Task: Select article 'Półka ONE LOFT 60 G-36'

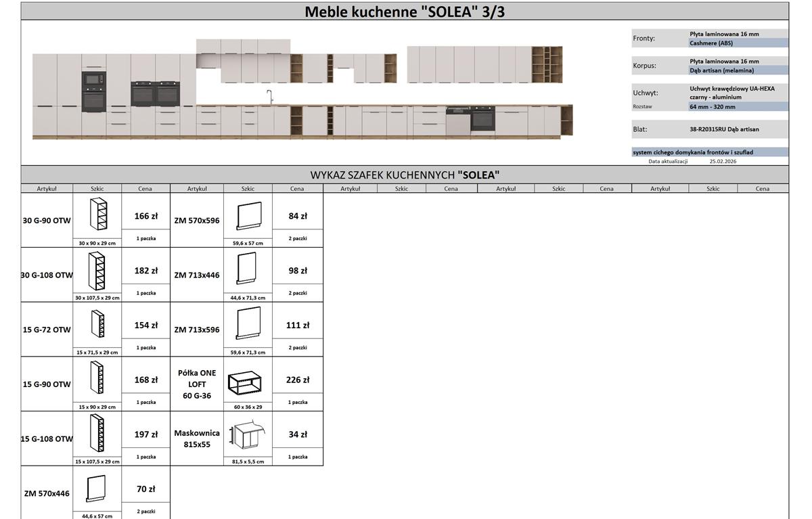Action: click(197, 384)
